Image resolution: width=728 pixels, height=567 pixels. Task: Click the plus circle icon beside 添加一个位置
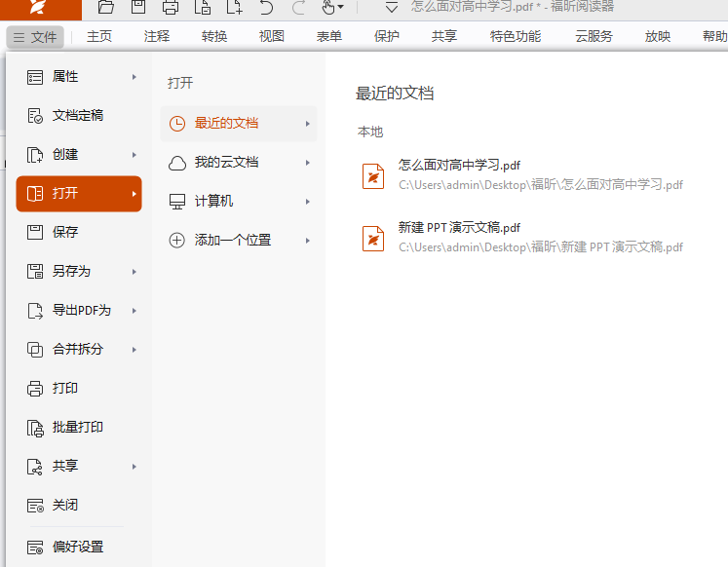pyautogui.click(x=177, y=241)
